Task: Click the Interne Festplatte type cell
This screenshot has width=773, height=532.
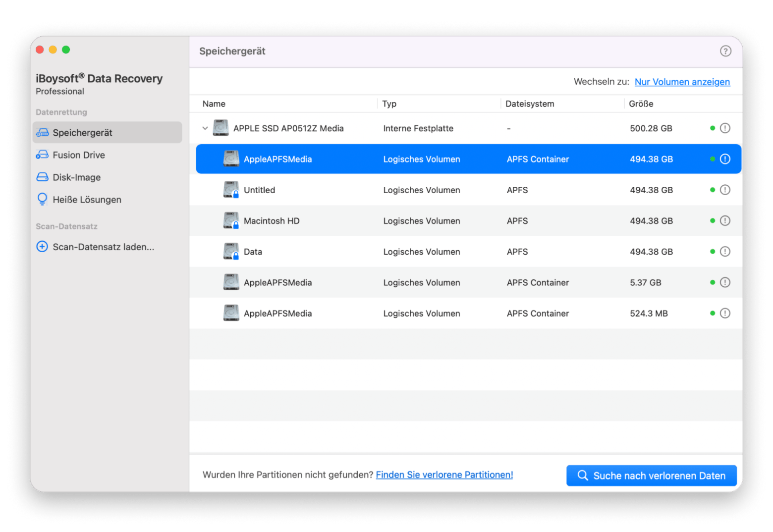Action: pyautogui.click(x=418, y=128)
